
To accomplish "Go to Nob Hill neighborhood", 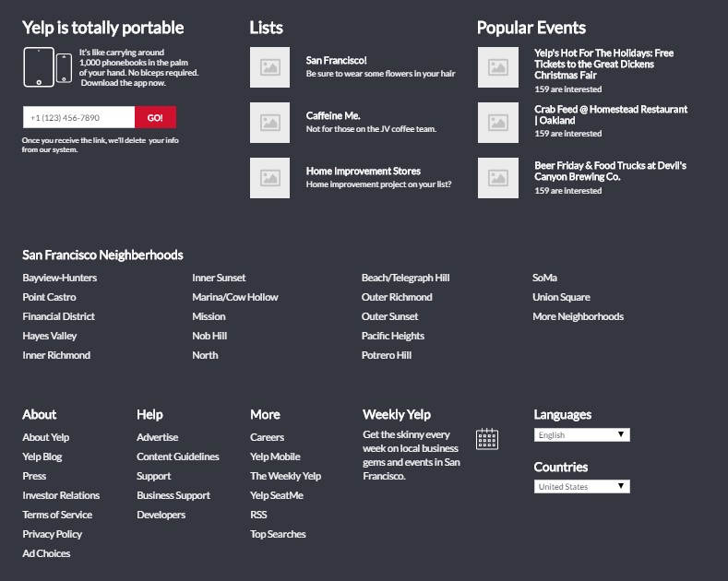I will (x=209, y=336).
